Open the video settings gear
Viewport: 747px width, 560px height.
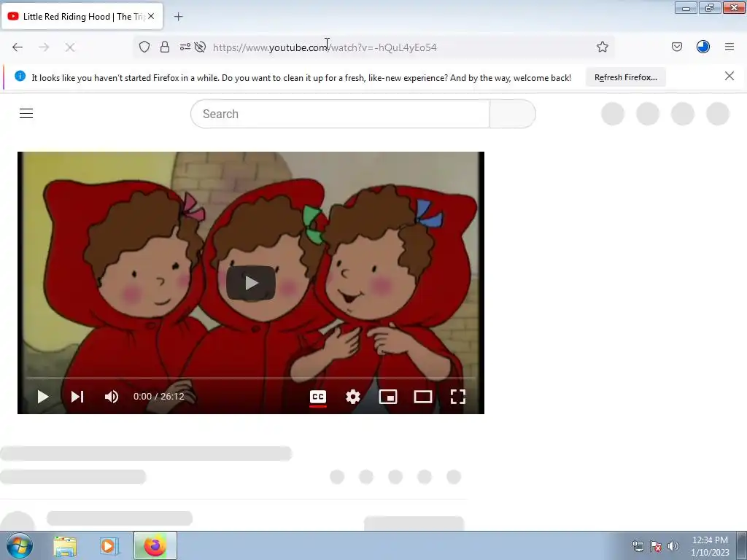[353, 397]
